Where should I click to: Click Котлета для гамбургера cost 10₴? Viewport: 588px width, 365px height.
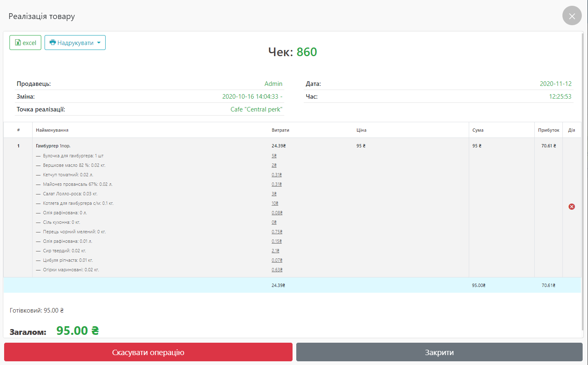point(275,204)
